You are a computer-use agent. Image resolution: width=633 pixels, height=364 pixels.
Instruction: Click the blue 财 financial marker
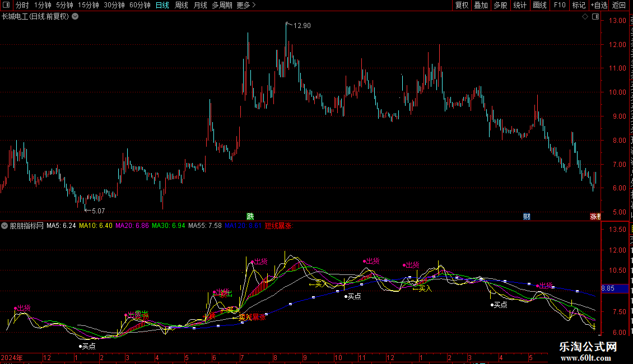pos(527,217)
